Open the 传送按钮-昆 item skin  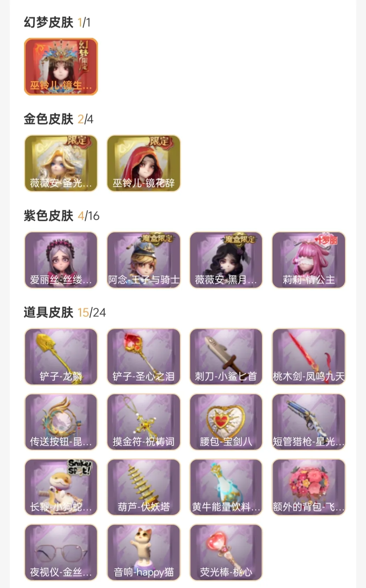[61, 422]
